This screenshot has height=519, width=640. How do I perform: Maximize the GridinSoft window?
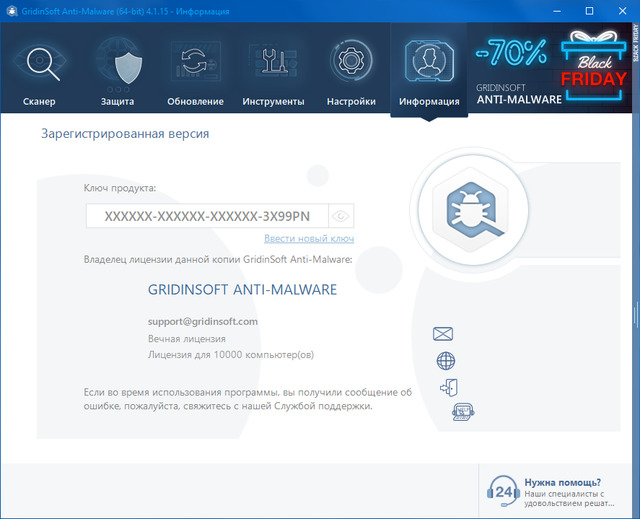pyautogui.click(x=589, y=11)
